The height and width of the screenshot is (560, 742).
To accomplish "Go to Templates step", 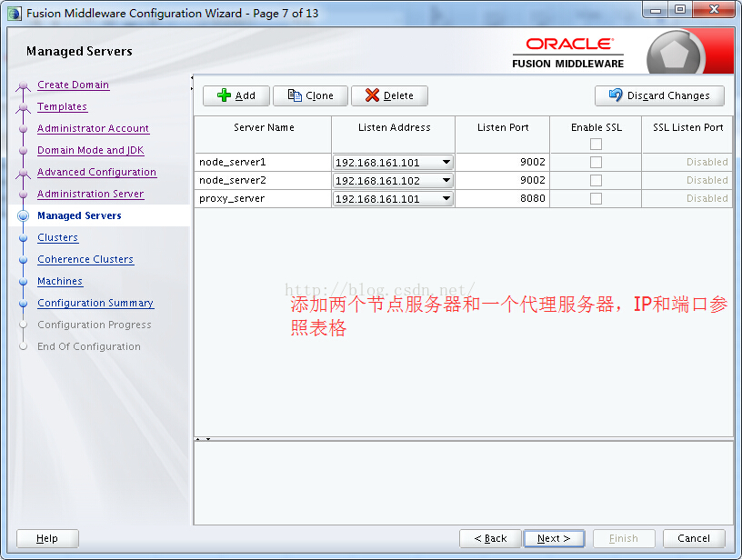I will point(62,106).
